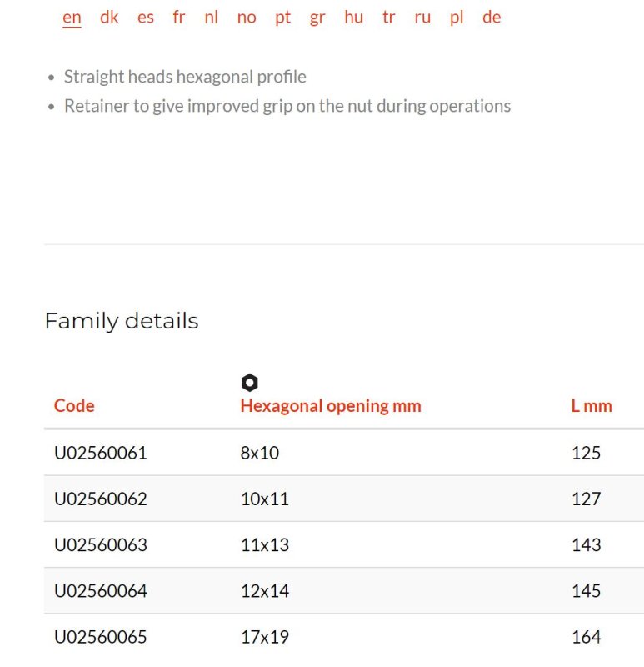Viewport: 644px width, 667px height.
Task: Select the Greek (gr) language option
Action: tap(317, 18)
